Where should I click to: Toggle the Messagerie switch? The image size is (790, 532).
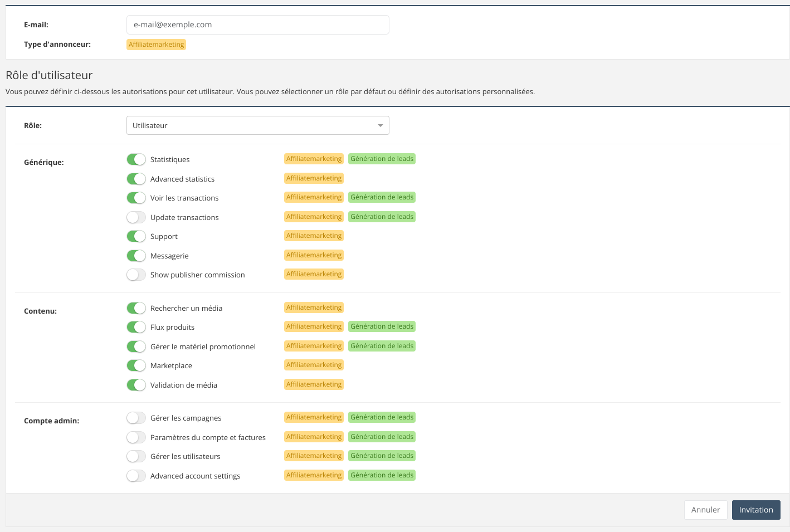point(136,256)
